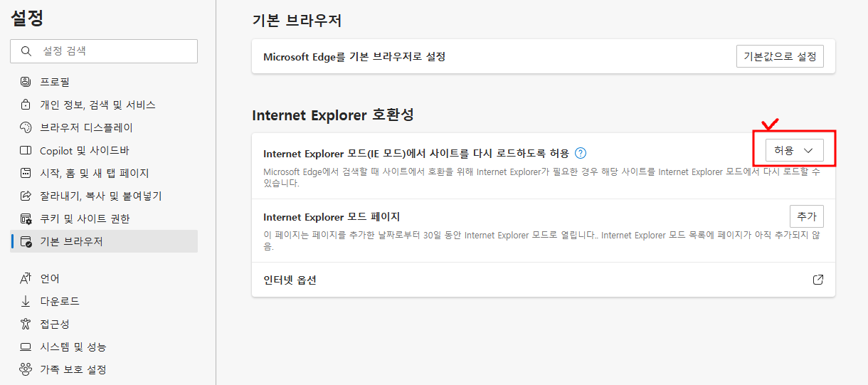Click the language icon
Image resolution: width=868 pixels, height=385 pixels.
[26, 278]
